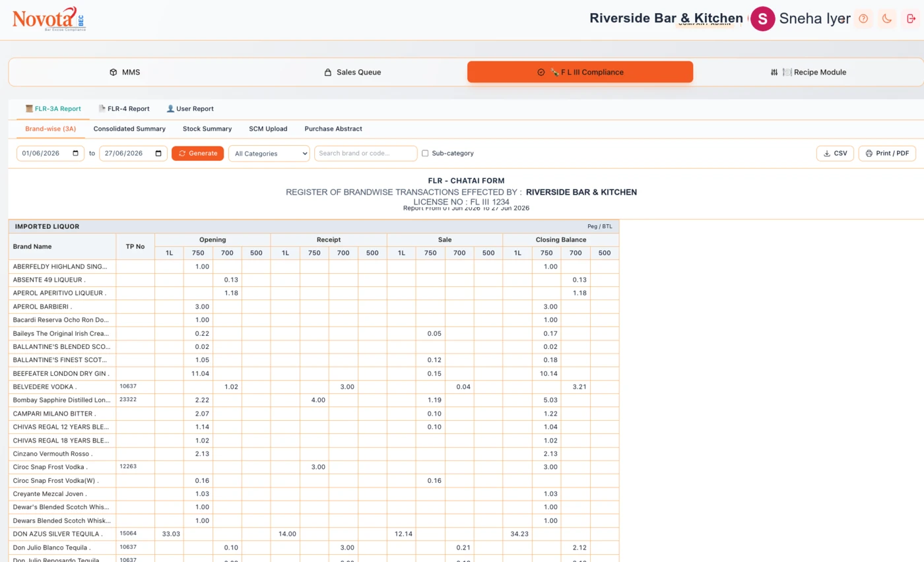
Task: Click the Generate report button
Action: click(197, 153)
